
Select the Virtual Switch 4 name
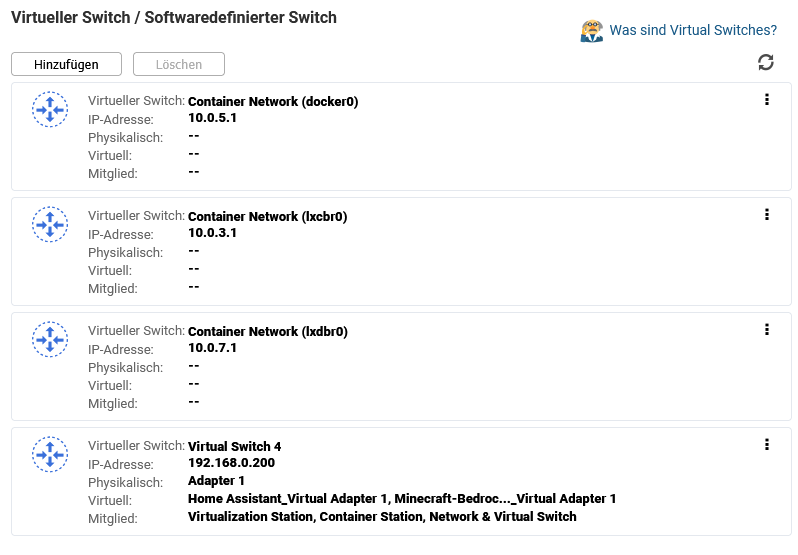click(x=234, y=447)
